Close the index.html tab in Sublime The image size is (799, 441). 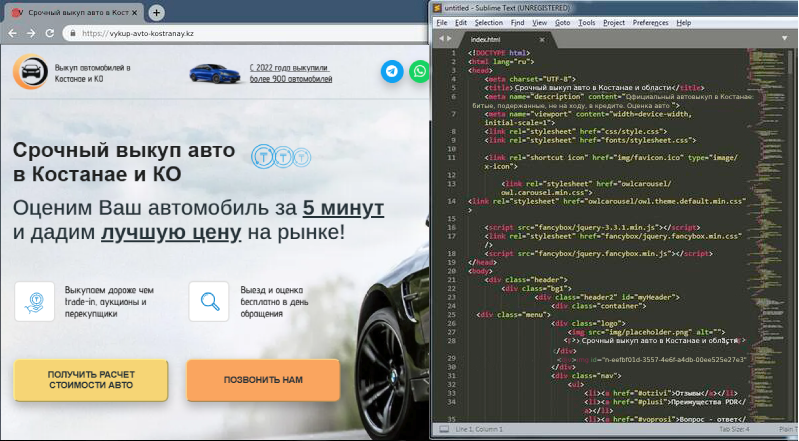(542, 39)
